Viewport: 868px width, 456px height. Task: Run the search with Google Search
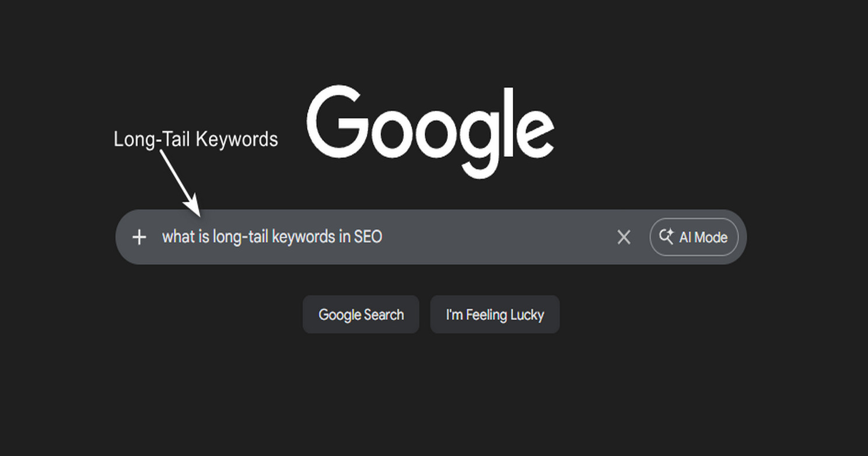[x=360, y=314]
